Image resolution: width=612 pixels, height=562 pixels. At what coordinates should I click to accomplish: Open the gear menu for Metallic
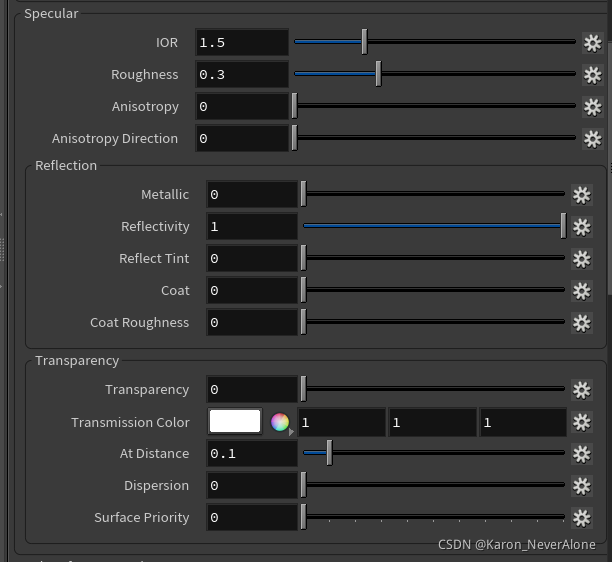click(x=582, y=195)
